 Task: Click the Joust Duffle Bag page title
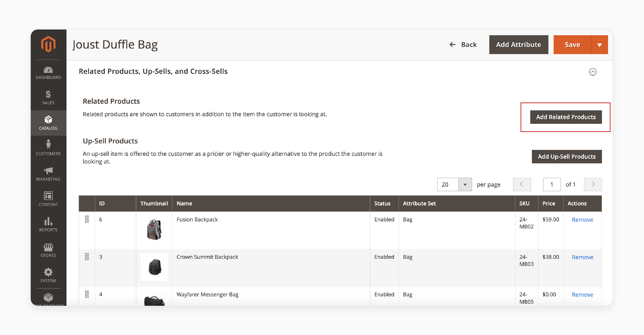(115, 45)
